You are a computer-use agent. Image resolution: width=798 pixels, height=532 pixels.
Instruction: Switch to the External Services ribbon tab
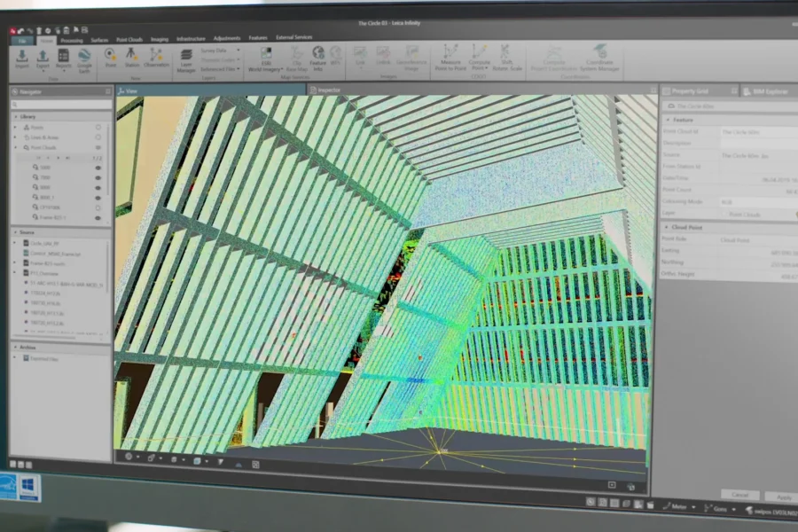click(294, 37)
